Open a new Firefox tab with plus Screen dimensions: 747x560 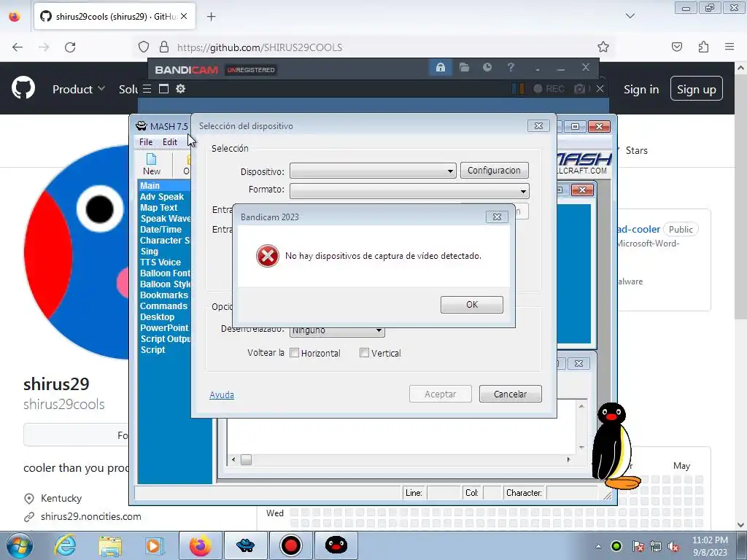pyautogui.click(x=212, y=17)
